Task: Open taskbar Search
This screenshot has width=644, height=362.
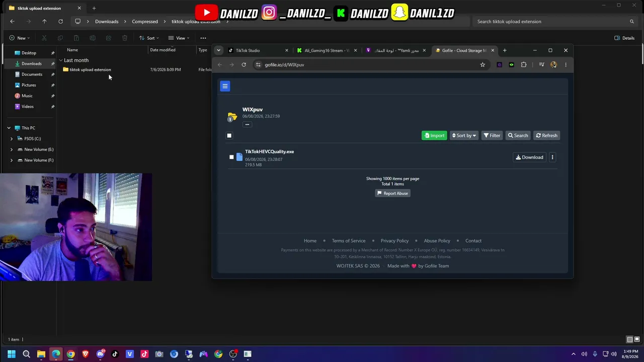Action: 26,354
